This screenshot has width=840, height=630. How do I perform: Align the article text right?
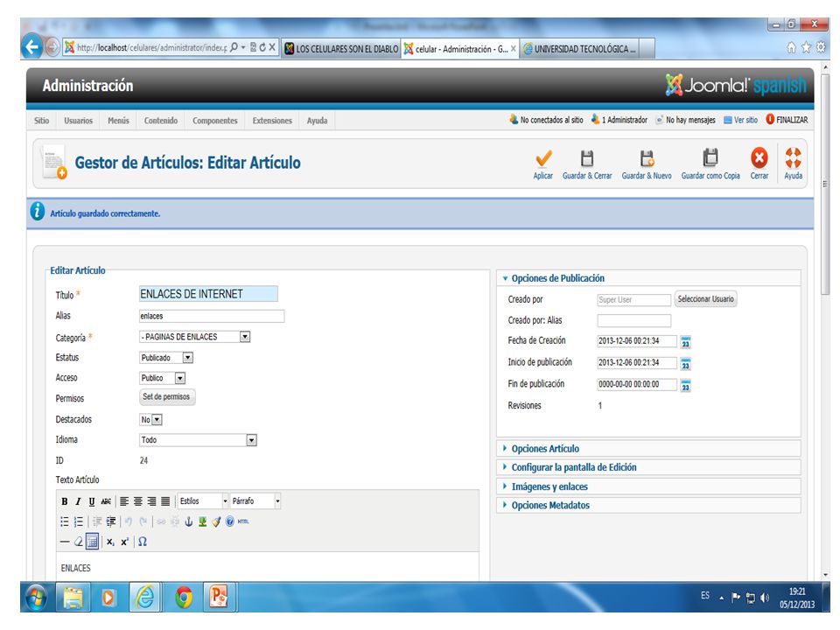pos(152,501)
